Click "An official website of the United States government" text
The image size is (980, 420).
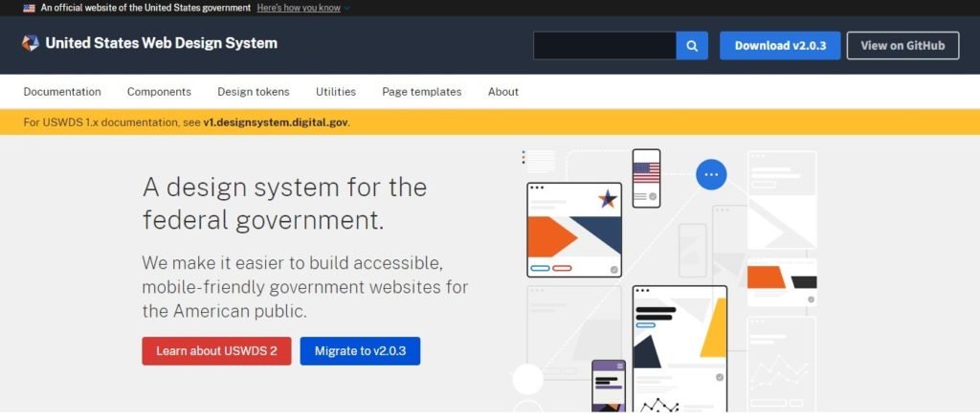(145, 8)
